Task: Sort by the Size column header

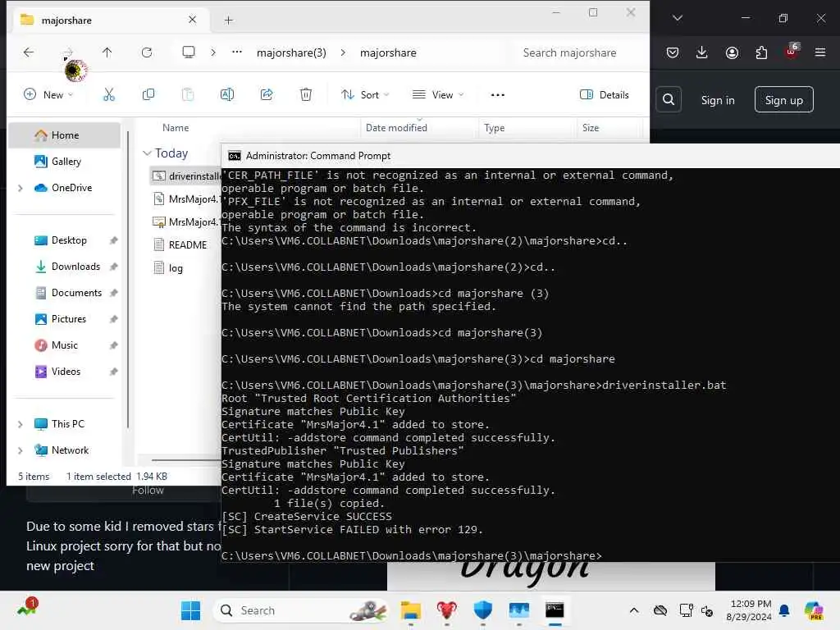Action: (591, 128)
